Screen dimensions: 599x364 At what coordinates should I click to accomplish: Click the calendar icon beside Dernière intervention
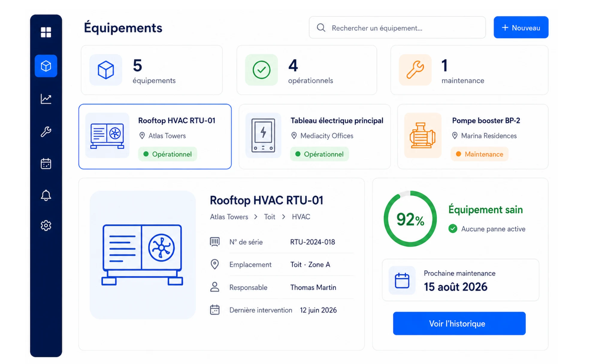(215, 310)
